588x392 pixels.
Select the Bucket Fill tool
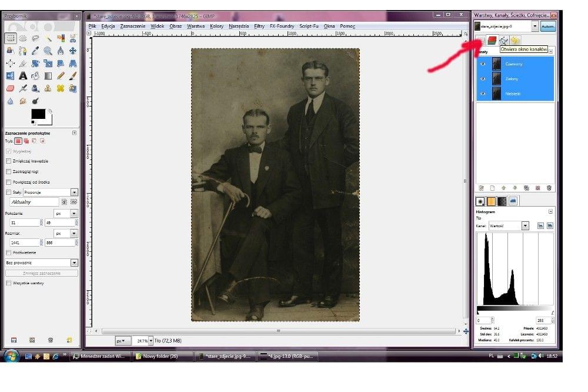pyautogui.click(x=36, y=76)
